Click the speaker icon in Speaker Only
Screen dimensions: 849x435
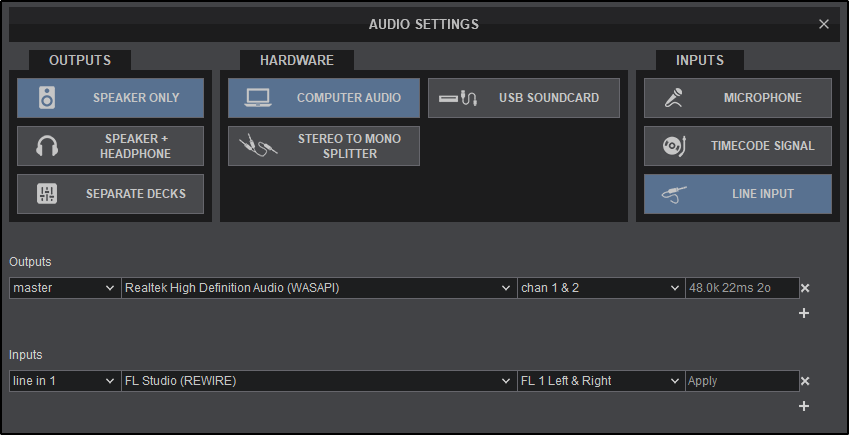click(47, 98)
